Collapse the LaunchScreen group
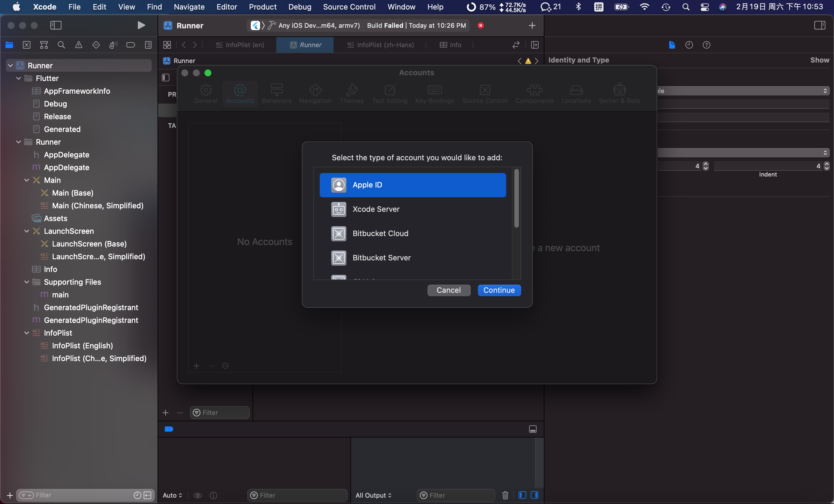 [27, 231]
